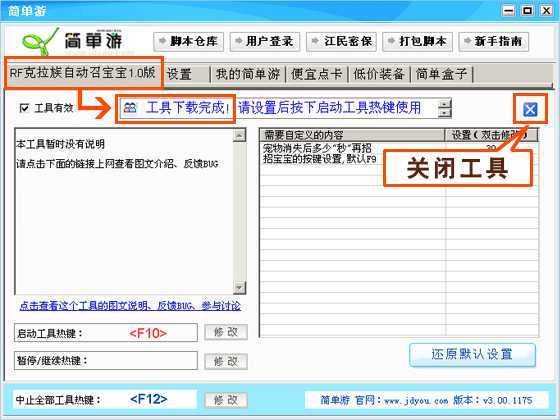560x420 pixels.
Task: Click the 还原默认设置 button
Action: pos(472,355)
